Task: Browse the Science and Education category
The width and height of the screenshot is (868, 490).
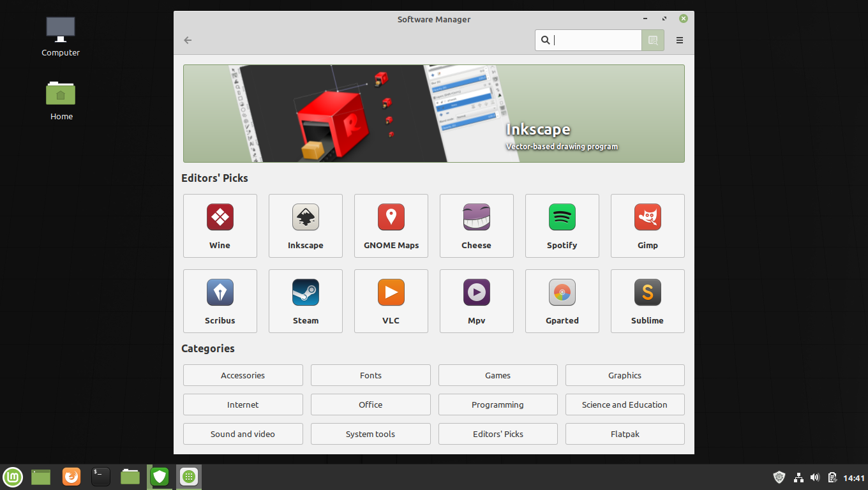Action: point(625,405)
